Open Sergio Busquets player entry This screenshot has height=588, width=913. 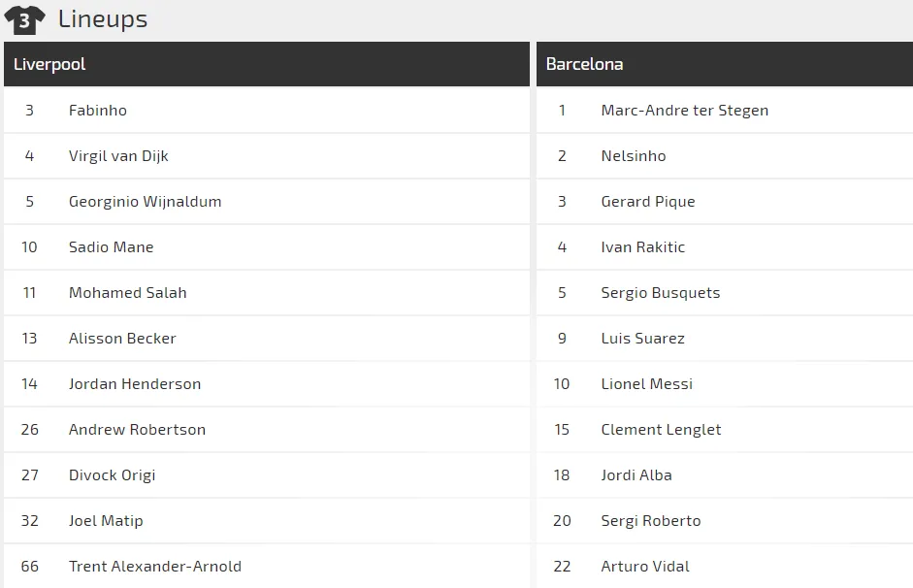pyautogui.click(x=660, y=293)
